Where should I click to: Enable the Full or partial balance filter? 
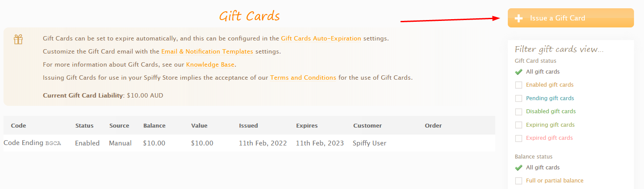519,181
